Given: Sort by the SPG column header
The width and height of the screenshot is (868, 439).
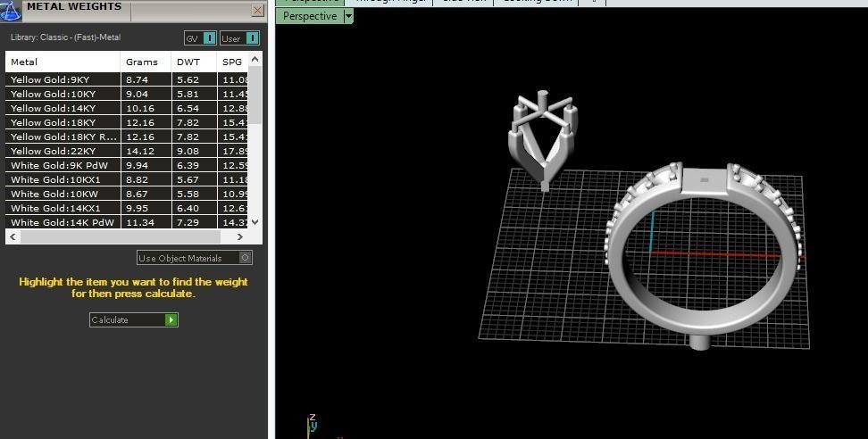Looking at the screenshot, I should (232, 62).
